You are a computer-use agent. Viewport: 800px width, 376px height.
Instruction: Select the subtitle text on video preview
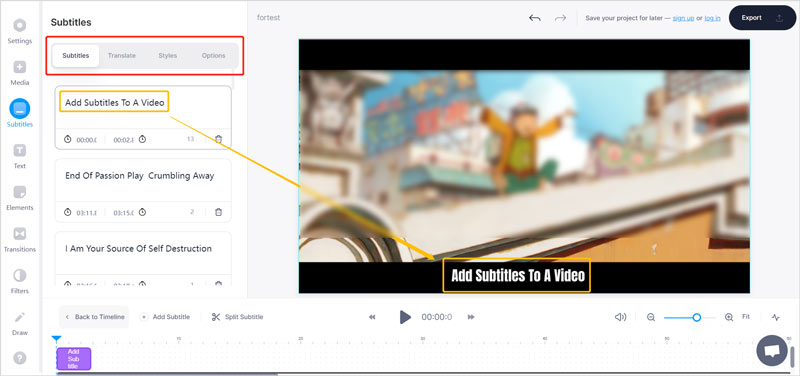(517, 275)
